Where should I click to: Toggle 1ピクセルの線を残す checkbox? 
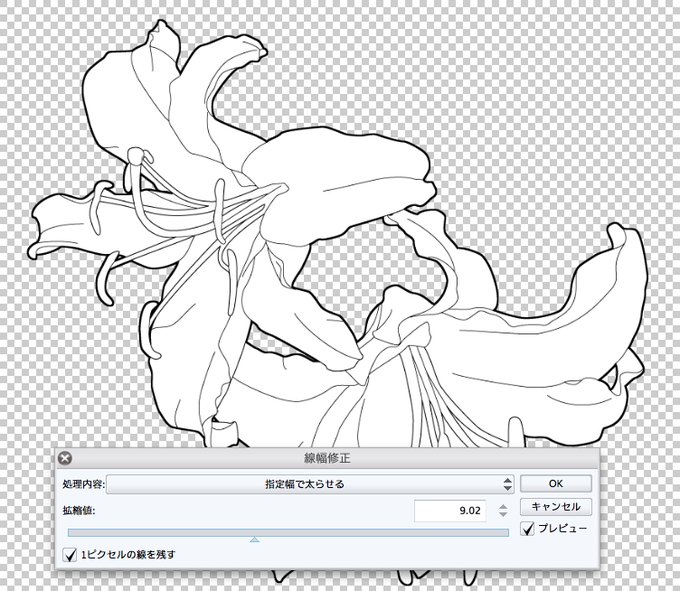pos(69,554)
